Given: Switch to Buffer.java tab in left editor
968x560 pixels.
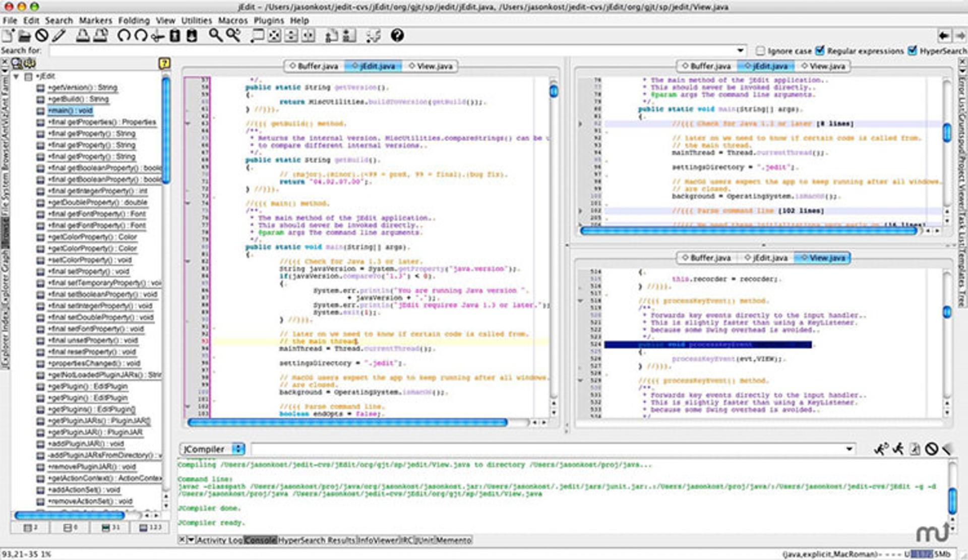Looking at the screenshot, I should point(314,66).
